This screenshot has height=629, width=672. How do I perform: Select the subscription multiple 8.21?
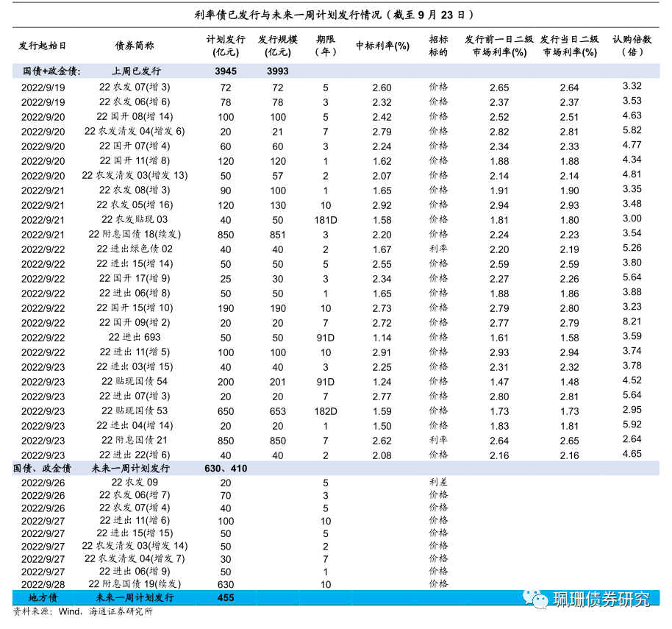coord(632,321)
